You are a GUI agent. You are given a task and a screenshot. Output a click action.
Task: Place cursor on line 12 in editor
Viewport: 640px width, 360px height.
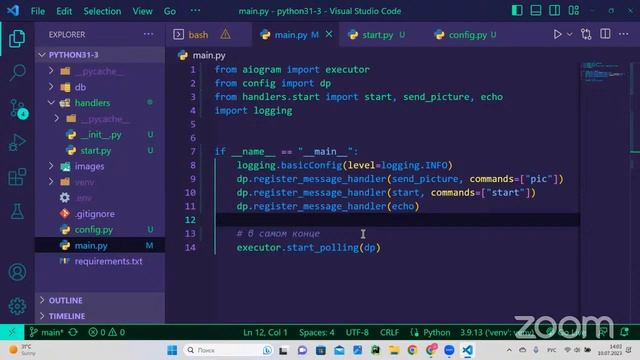click(x=398, y=220)
